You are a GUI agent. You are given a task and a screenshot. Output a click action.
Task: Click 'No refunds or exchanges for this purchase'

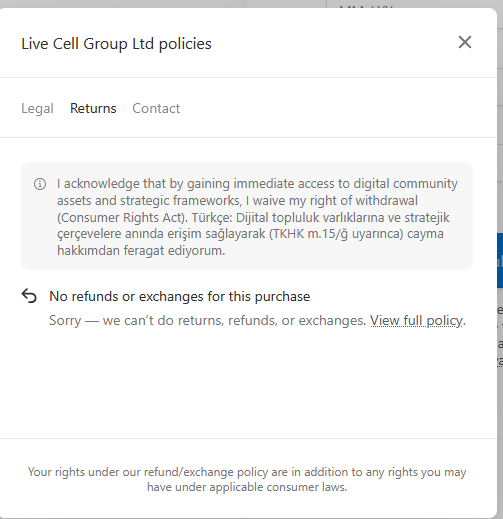[x=180, y=296]
